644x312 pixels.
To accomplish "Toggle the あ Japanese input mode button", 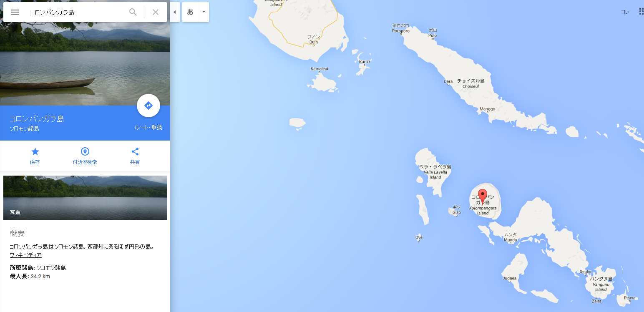I will pyautogui.click(x=190, y=12).
